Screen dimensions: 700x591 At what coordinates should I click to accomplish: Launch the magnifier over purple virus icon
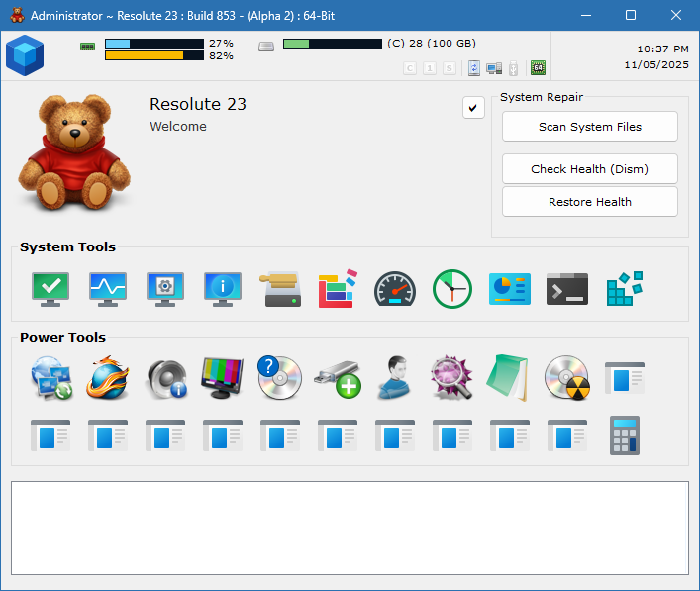[x=451, y=378]
